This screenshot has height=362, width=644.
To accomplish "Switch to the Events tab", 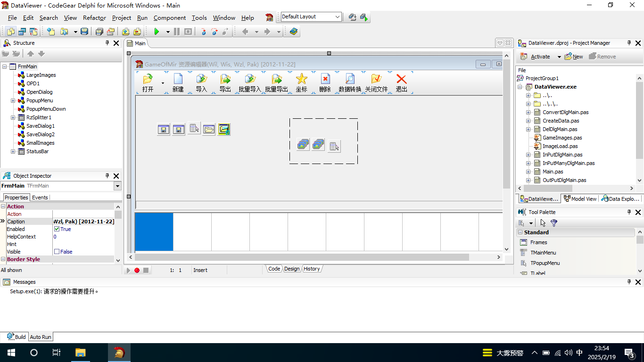I will coord(40,197).
